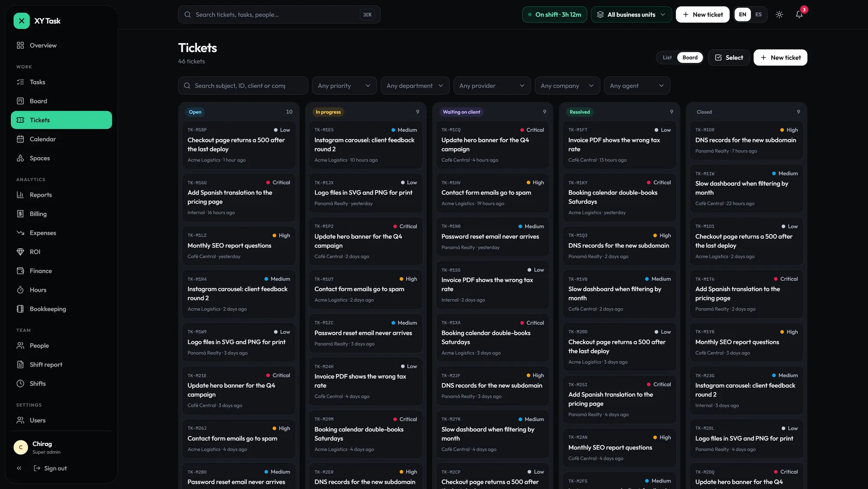Viewport: 868px width, 489px height.
Task: Switch tickets view to List
Action: (x=667, y=57)
